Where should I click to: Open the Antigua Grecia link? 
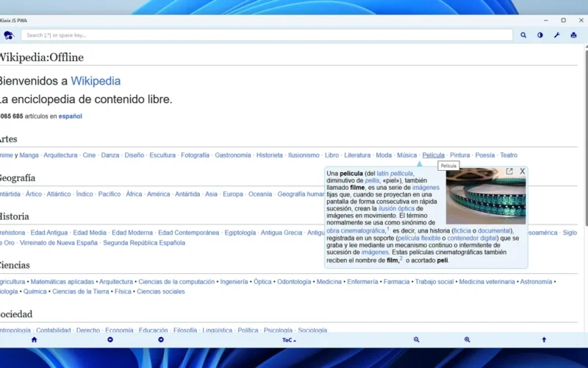(x=282, y=233)
